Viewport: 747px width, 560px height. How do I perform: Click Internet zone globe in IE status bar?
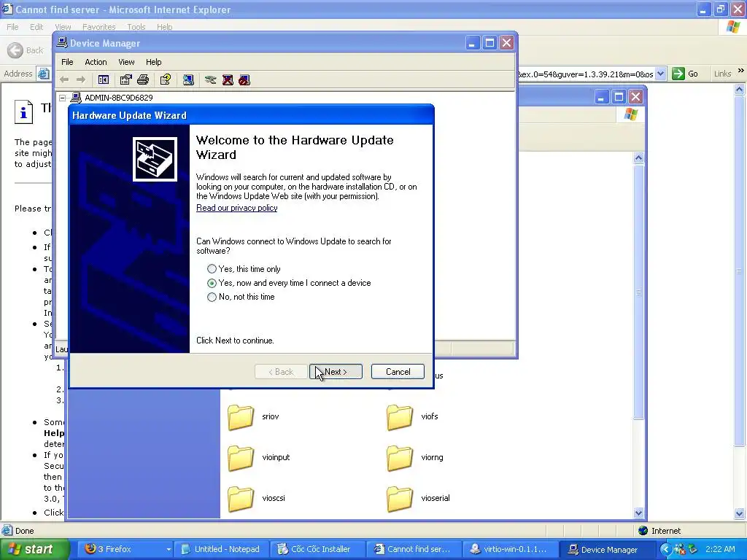click(643, 531)
